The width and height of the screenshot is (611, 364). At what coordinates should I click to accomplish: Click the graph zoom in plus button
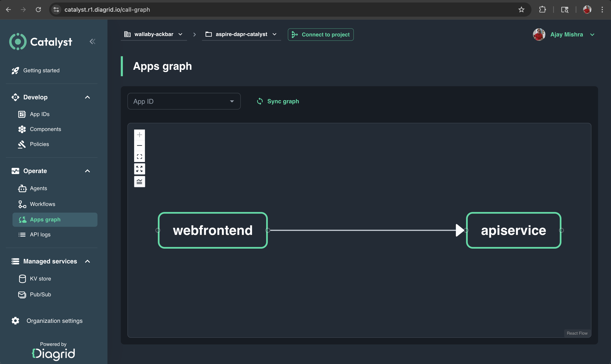(139, 135)
